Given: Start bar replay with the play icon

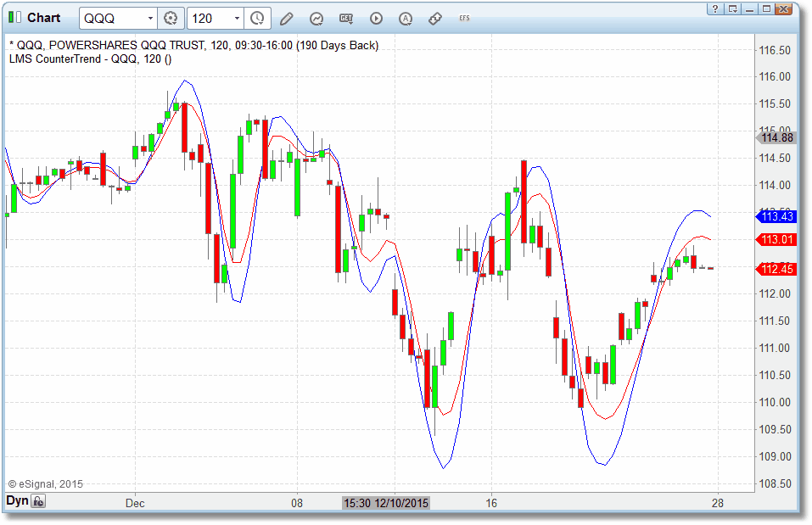Looking at the screenshot, I should 376,19.
